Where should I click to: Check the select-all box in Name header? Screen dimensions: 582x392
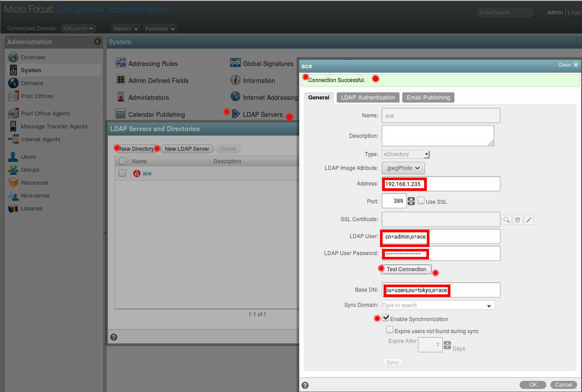122,161
